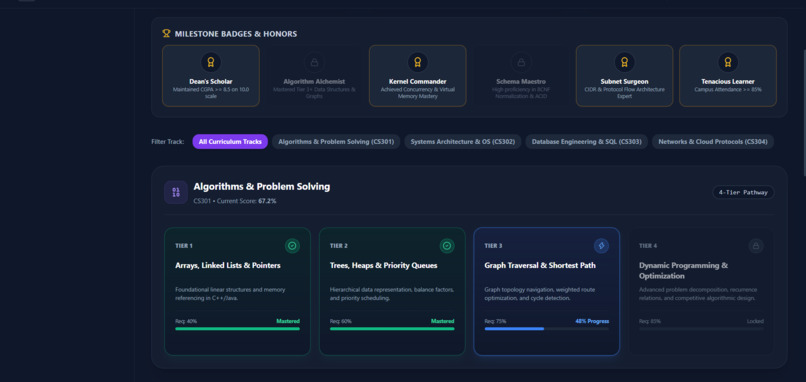Select the All Curriculum Tracks filter

tap(230, 141)
